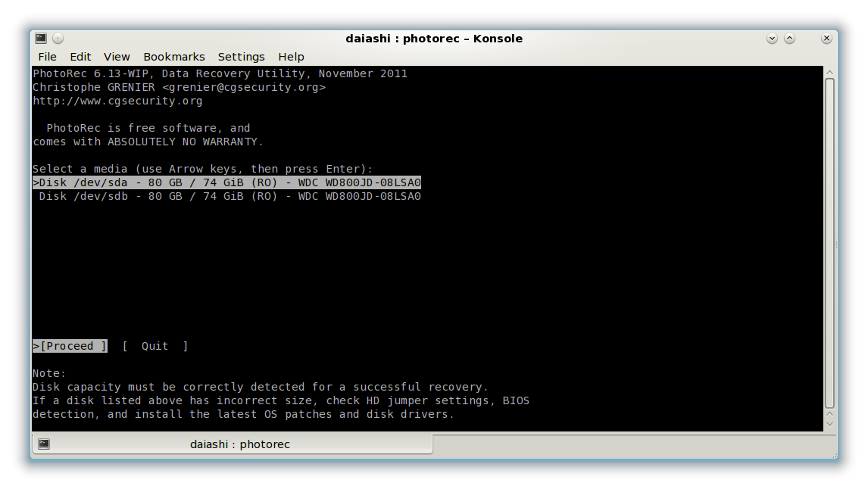The image size is (868, 489).
Task: Select Disk /dev/sda entry
Action: tap(227, 182)
